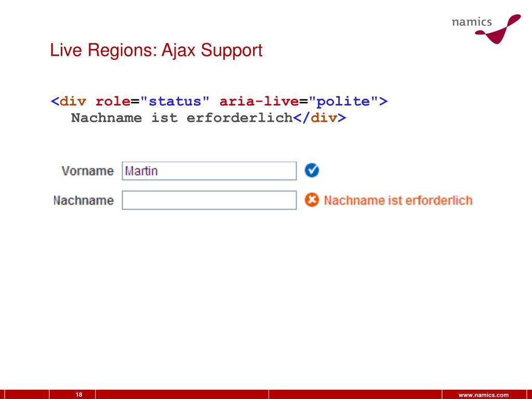Click the code line with role="status"
Screen dimensions: 532x399
point(219,101)
